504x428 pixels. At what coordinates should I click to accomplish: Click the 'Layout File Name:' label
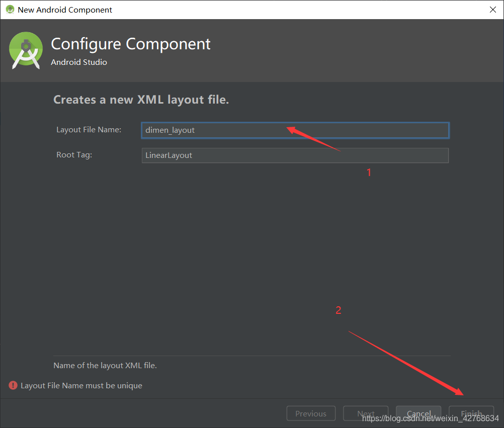click(89, 129)
